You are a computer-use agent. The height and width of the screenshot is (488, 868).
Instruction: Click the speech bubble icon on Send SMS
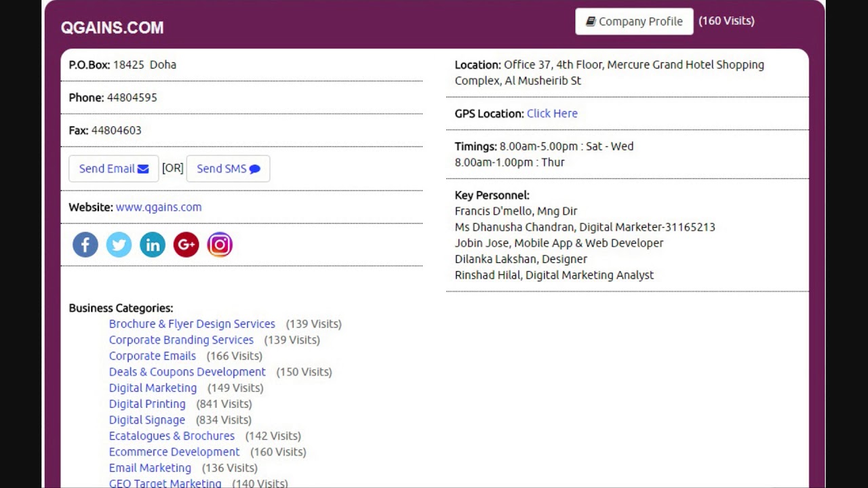(x=254, y=169)
